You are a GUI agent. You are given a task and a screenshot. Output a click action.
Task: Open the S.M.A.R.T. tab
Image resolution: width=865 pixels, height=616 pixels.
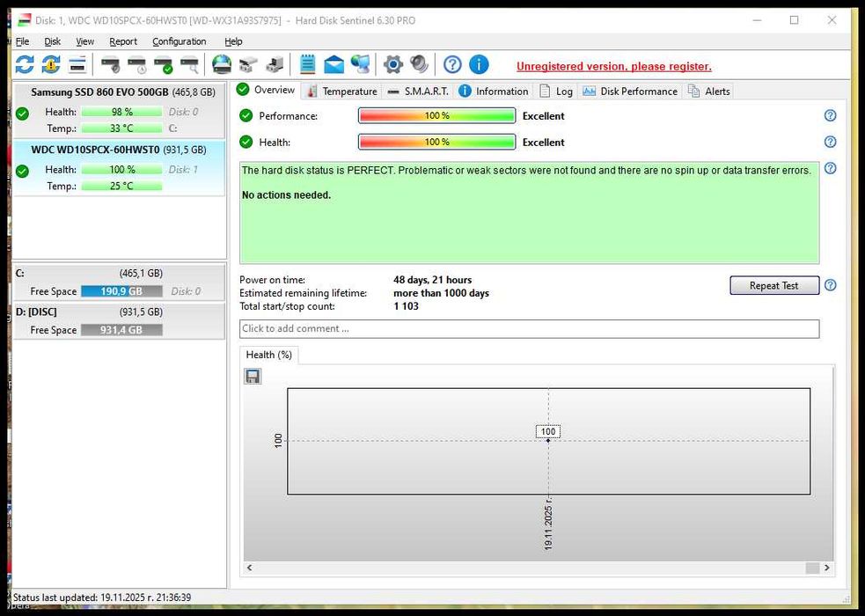418,92
